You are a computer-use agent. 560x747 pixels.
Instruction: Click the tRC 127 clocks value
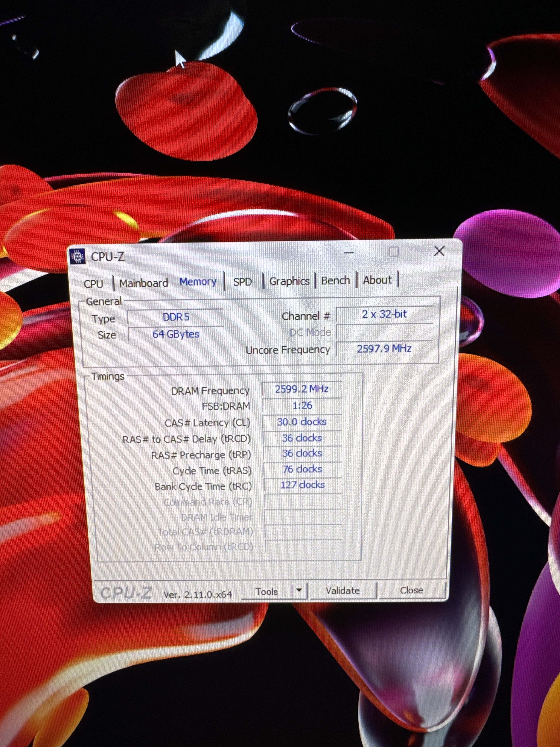(x=302, y=485)
